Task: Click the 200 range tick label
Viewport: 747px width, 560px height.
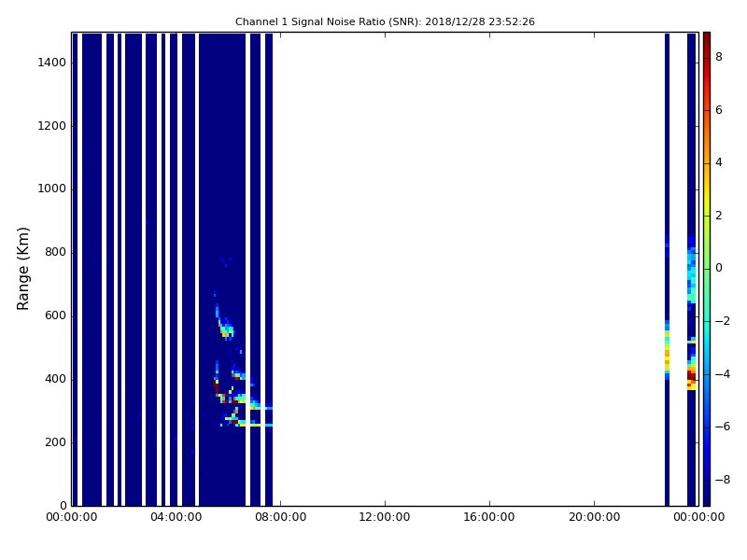Action: pos(55,442)
